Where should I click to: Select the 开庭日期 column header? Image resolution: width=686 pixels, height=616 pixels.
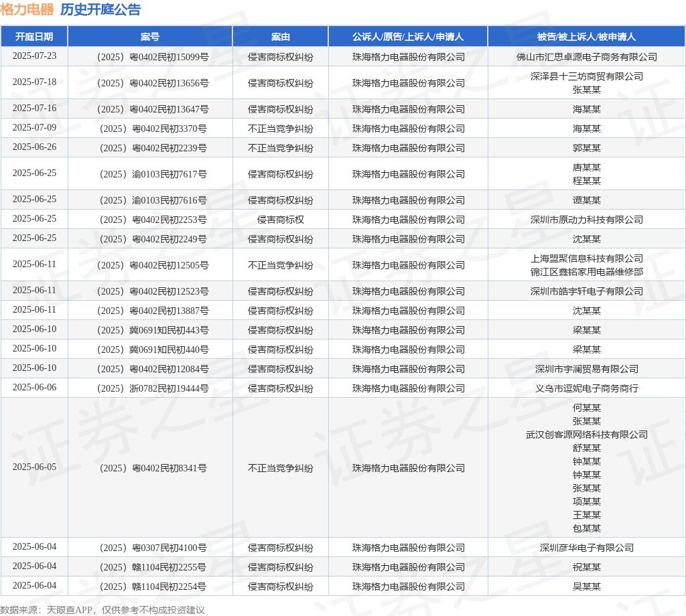tap(34, 37)
